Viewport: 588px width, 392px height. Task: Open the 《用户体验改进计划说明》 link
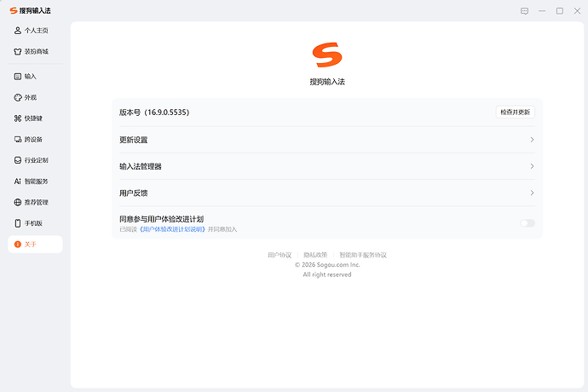pyautogui.click(x=172, y=229)
